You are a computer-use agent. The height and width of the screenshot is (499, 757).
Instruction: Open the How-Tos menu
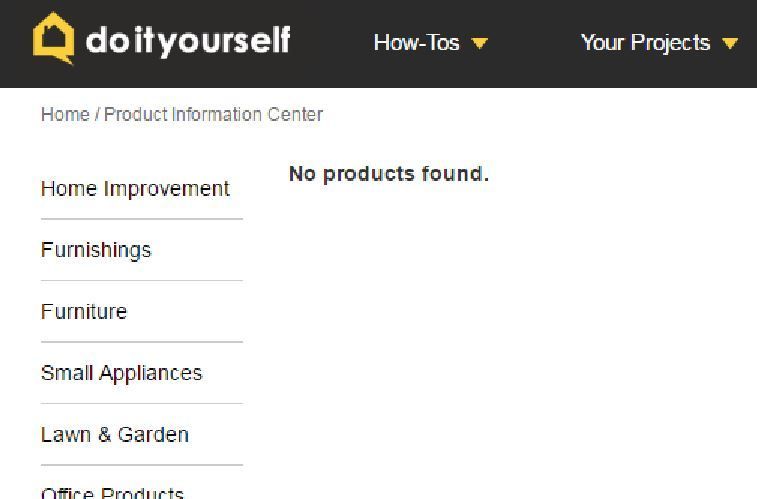click(x=416, y=42)
